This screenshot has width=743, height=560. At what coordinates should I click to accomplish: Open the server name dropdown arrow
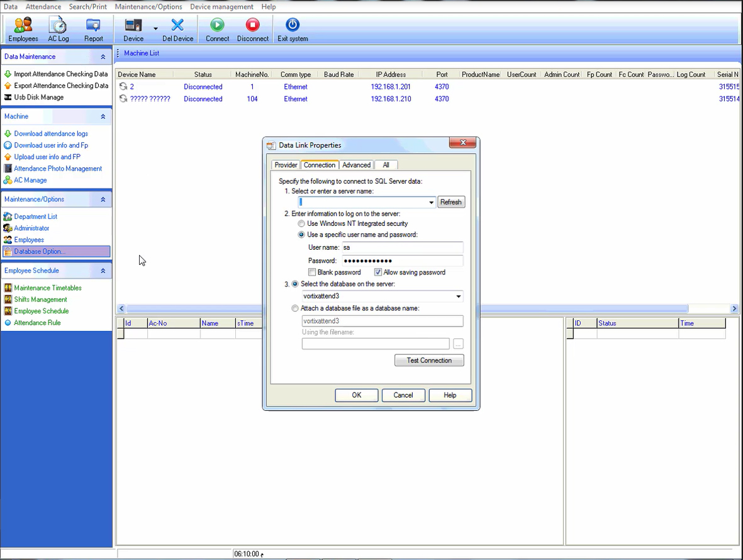coord(431,203)
